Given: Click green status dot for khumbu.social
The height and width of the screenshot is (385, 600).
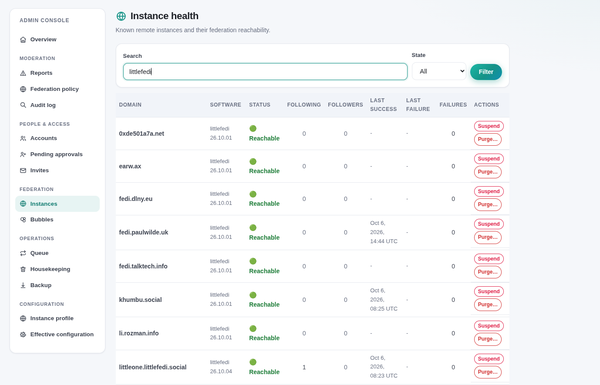Looking at the screenshot, I should [x=253, y=295].
